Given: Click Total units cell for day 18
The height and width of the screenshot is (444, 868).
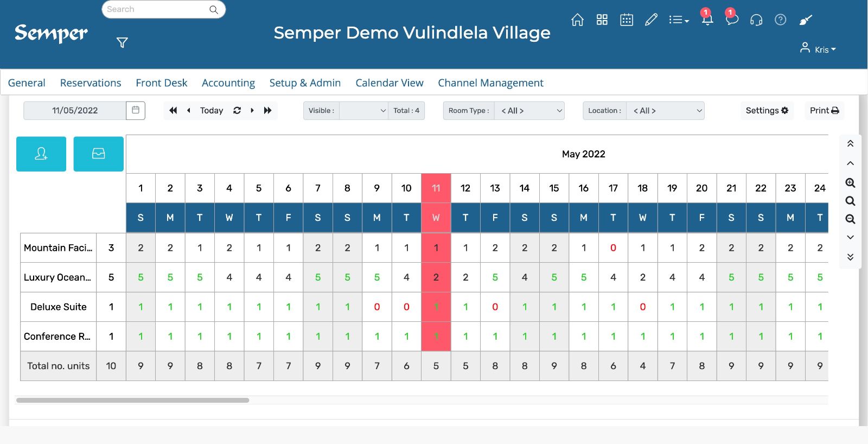Looking at the screenshot, I should tap(643, 366).
